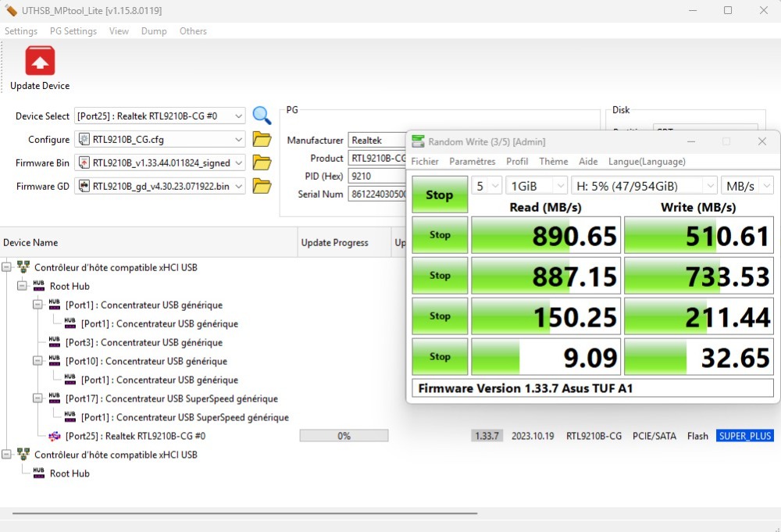Open the Device Select dropdown
Viewport: 781px width, 532px height.
coord(238,116)
